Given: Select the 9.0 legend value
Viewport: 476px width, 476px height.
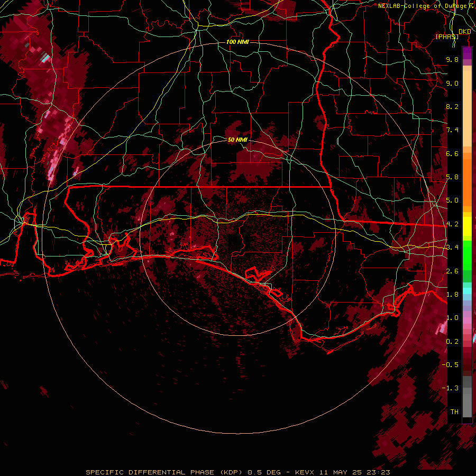Looking at the screenshot, I should [452, 83].
